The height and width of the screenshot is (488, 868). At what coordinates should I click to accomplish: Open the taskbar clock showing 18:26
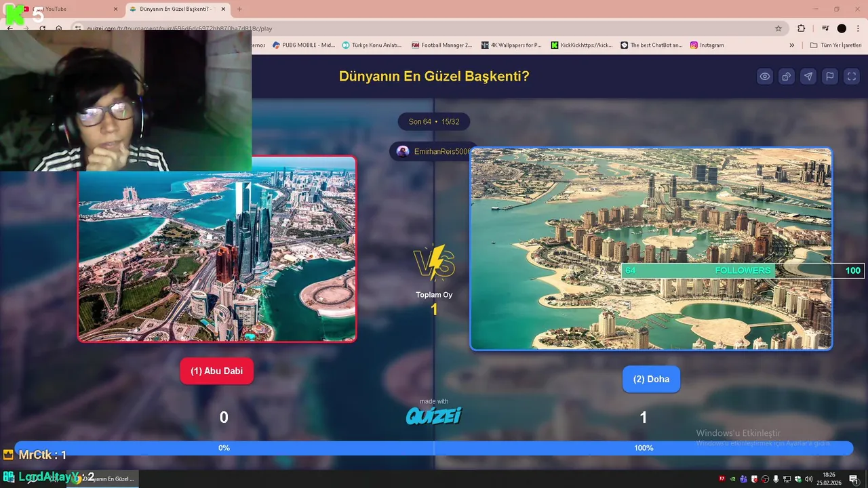829,479
